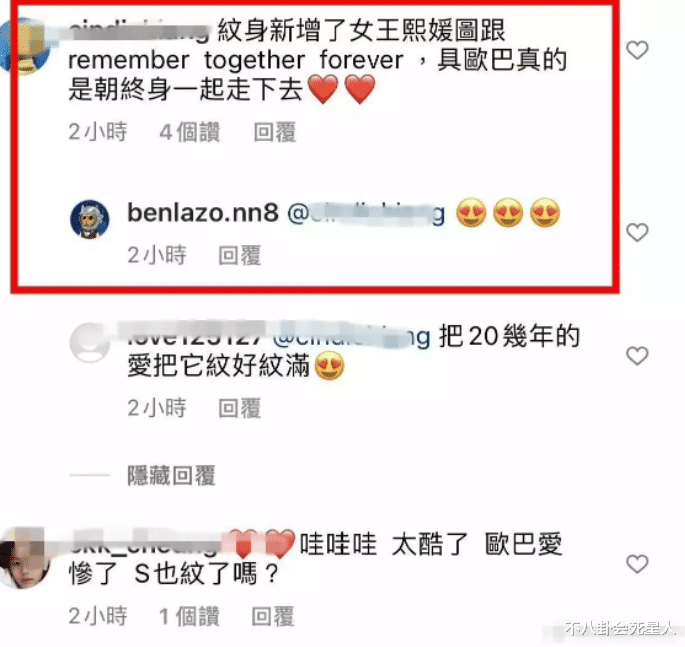Like the reply mentioning 20幾年的愛
The height and width of the screenshot is (647, 685).
(637, 356)
